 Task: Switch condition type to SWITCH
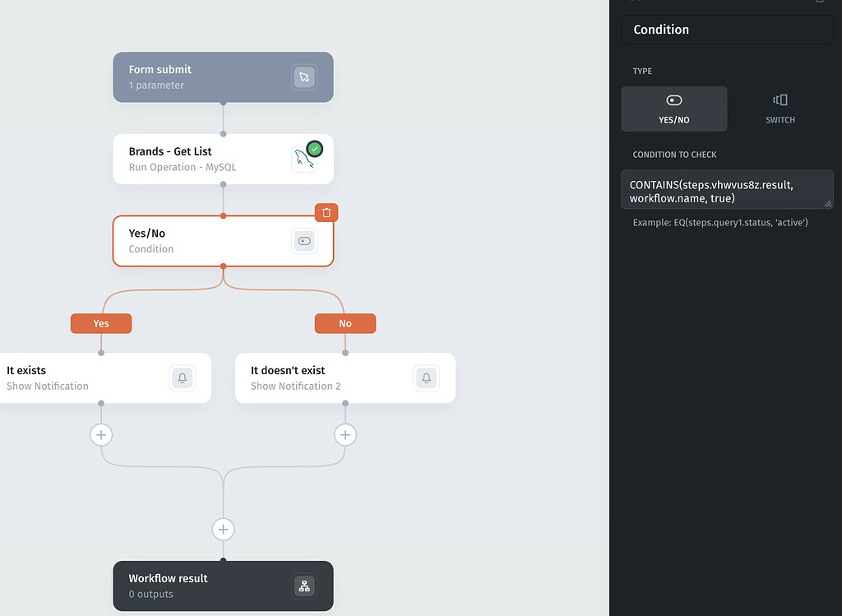[x=780, y=109]
